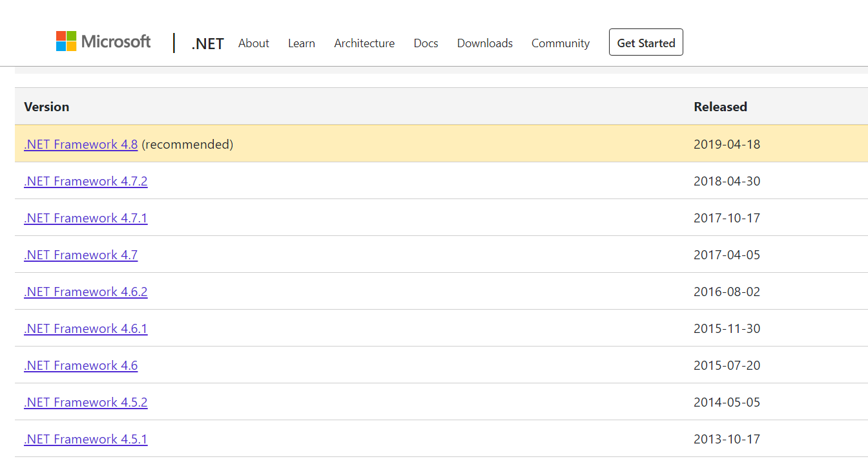868x470 pixels.
Task: Open the .NET home link
Action: pos(207,44)
